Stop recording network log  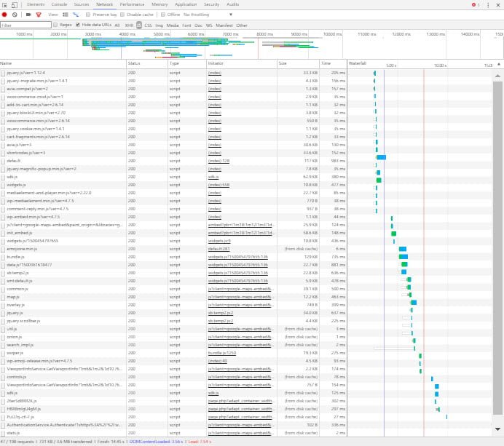click(5, 15)
